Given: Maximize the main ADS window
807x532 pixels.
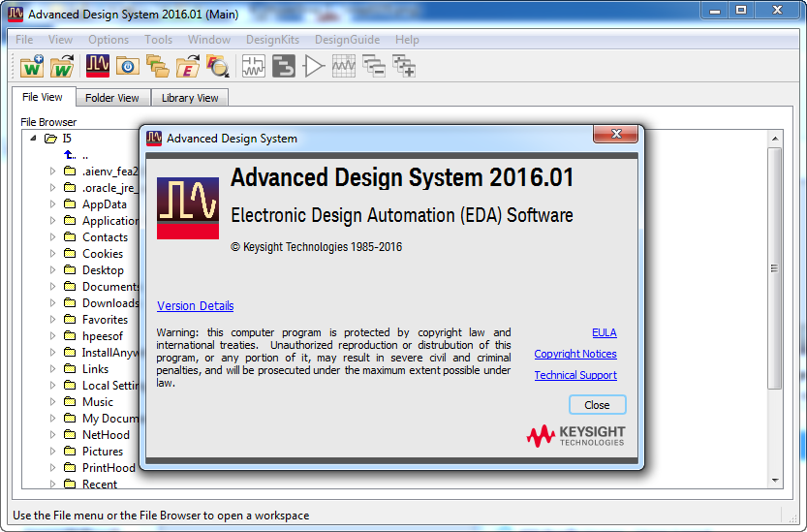Looking at the screenshot, I should pyautogui.click(x=741, y=11).
